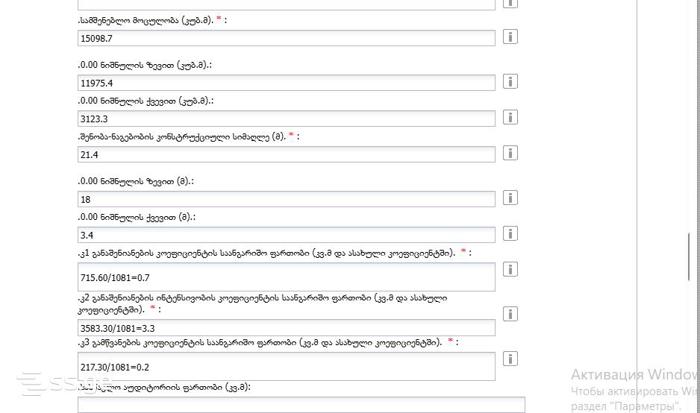
Task: Focus the field containing 21.4
Action: tap(286, 154)
